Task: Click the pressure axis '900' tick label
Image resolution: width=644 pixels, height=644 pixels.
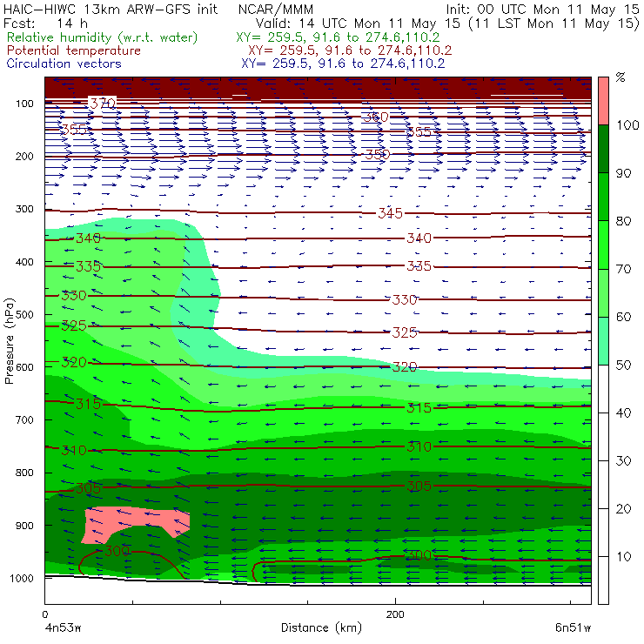Action: click(24, 526)
